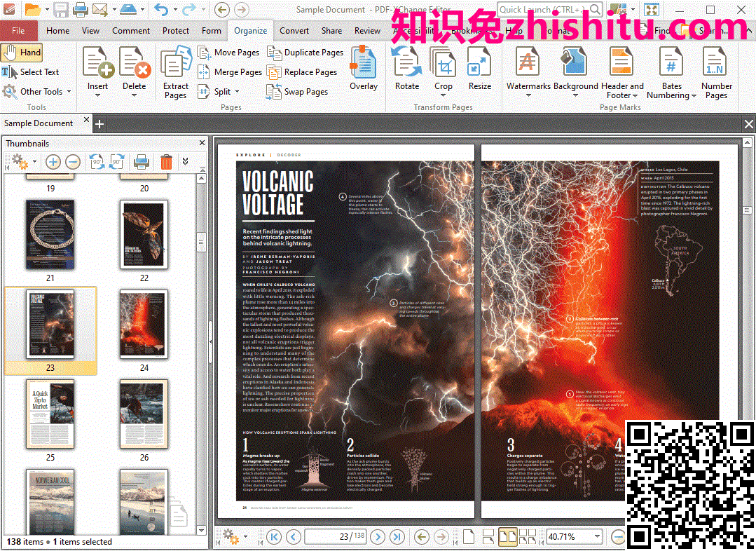The height and width of the screenshot is (551, 756).
Task: Delete pages using the ribbon Delete icon
Action: (x=135, y=70)
